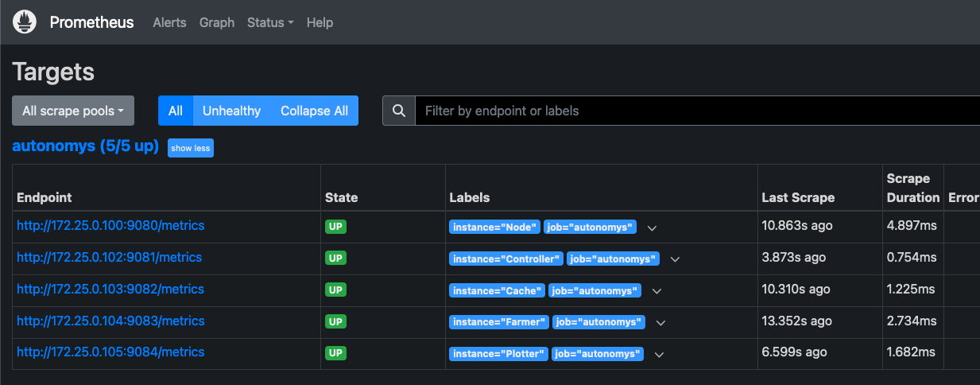Click the 3.873s ago last scrape value
Viewport: 980px width, 385px height.
click(x=794, y=258)
